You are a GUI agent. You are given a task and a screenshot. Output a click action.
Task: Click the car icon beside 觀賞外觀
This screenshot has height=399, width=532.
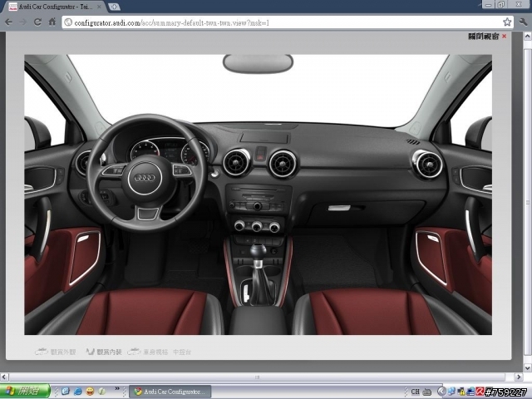tap(42, 352)
